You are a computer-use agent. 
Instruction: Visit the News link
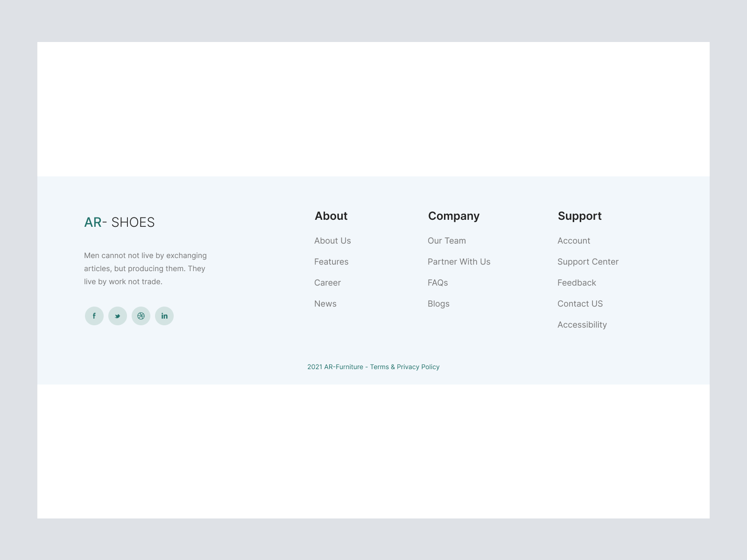pyautogui.click(x=325, y=304)
